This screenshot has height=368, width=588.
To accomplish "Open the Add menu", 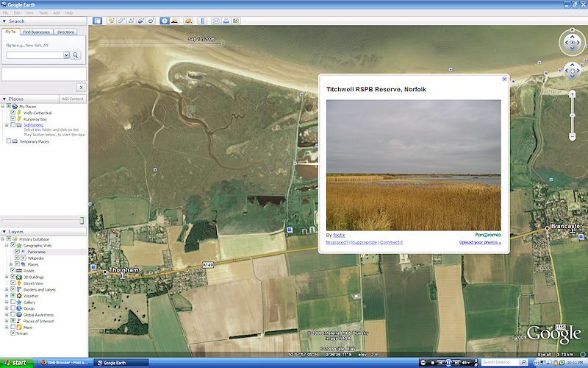I will (x=57, y=13).
